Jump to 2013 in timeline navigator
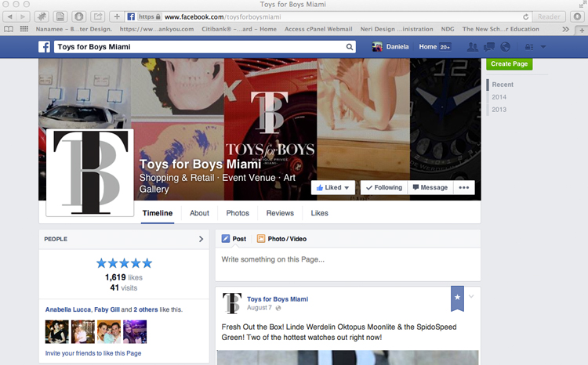 [x=499, y=110]
